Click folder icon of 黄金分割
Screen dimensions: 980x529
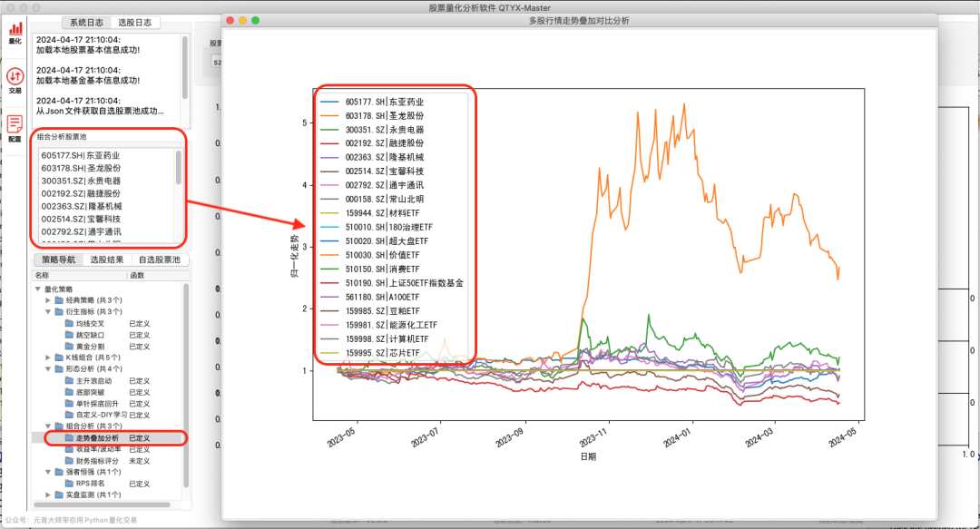(x=69, y=346)
